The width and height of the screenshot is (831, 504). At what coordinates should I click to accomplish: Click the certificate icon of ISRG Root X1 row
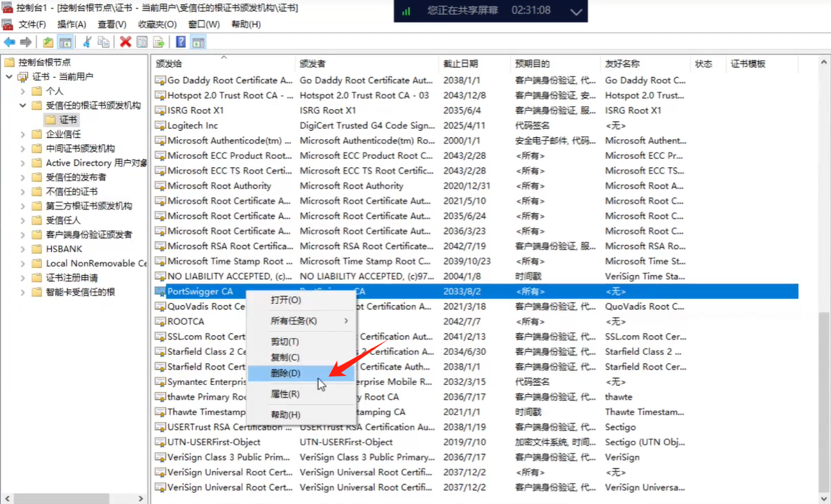(160, 111)
